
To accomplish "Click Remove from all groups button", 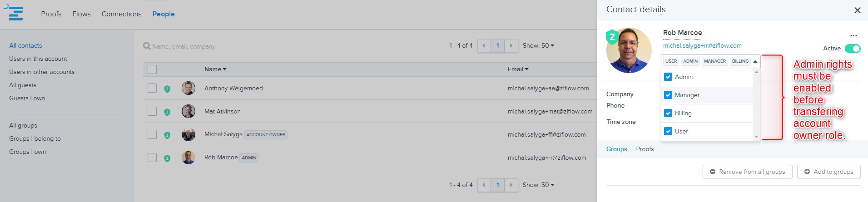I will pyautogui.click(x=747, y=172).
